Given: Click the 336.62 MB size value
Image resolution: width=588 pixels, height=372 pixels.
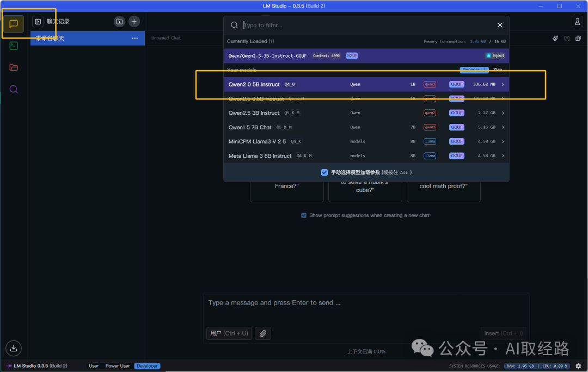Looking at the screenshot, I should [484, 84].
